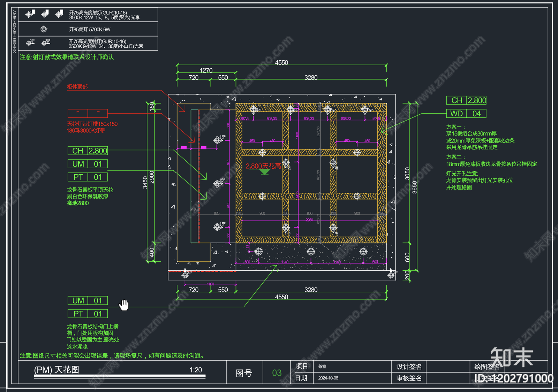Click the vertical 2900 dimension value

[x=152, y=177]
